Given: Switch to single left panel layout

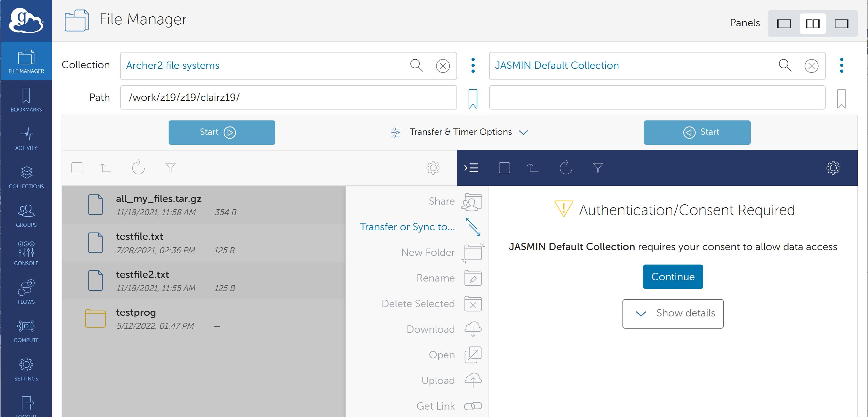Looking at the screenshot, I should click(x=784, y=24).
